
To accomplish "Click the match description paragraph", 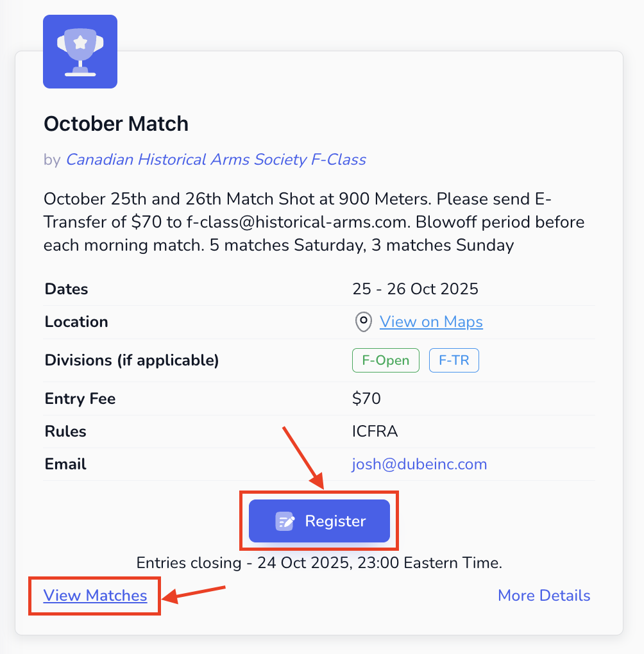I will (x=314, y=221).
